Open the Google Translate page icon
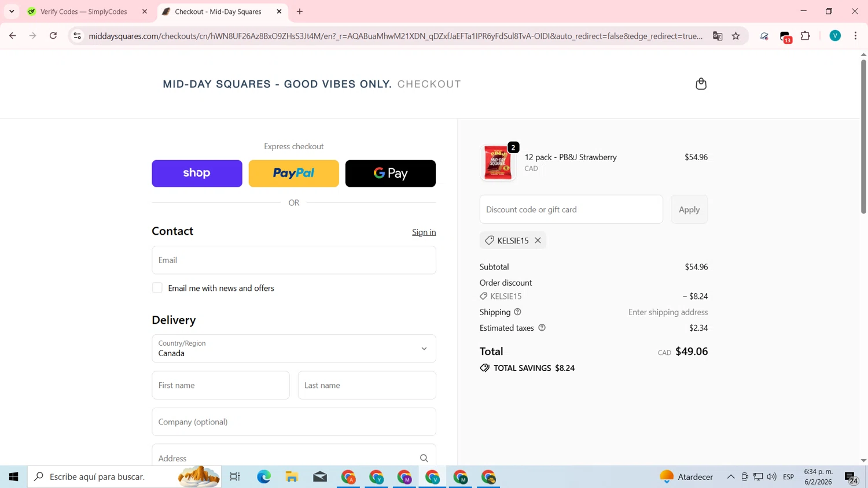 coord(718,36)
